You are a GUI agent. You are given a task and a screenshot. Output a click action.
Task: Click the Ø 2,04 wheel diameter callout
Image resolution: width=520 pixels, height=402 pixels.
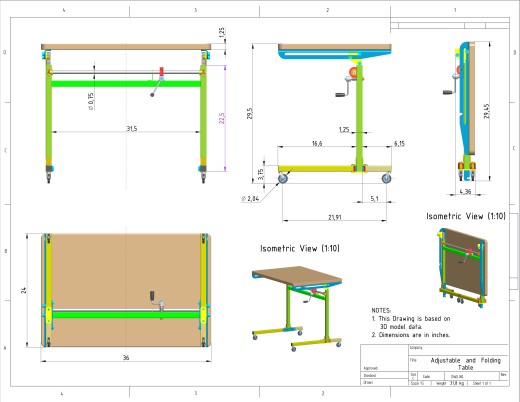pyautogui.click(x=250, y=199)
